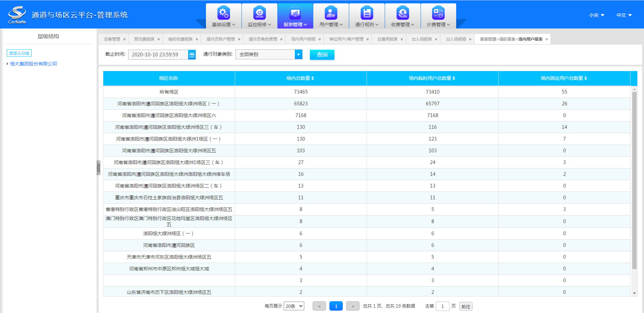Click the page number jump input field
The height and width of the screenshot is (313, 644).
[x=442, y=306]
